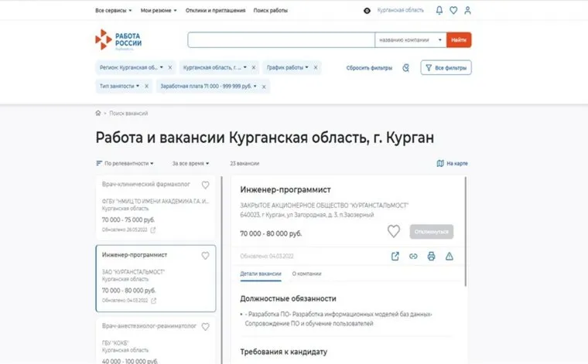Open the За все время dropdown
Image resolution: width=588 pixels, height=364 pixels.
coord(190,163)
